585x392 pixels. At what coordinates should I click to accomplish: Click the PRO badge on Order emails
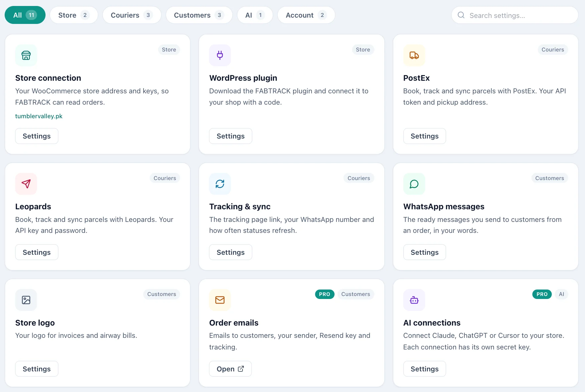coord(325,294)
